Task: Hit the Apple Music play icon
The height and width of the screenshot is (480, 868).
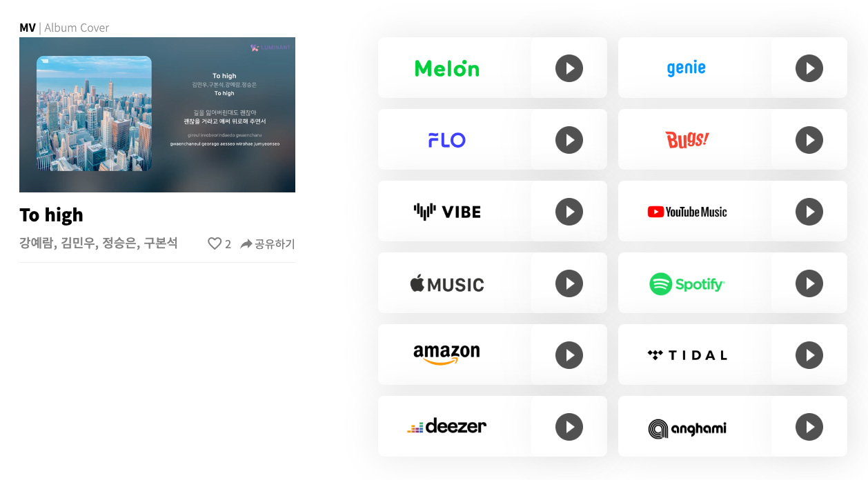Action: point(569,283)
